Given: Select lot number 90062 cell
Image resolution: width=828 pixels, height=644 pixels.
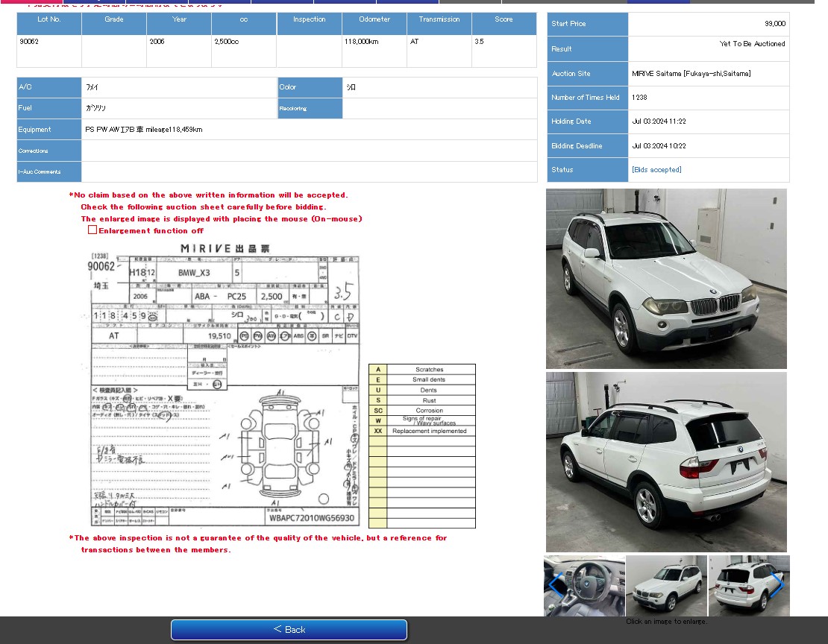Looking at the screenshot, I should 49,51.
